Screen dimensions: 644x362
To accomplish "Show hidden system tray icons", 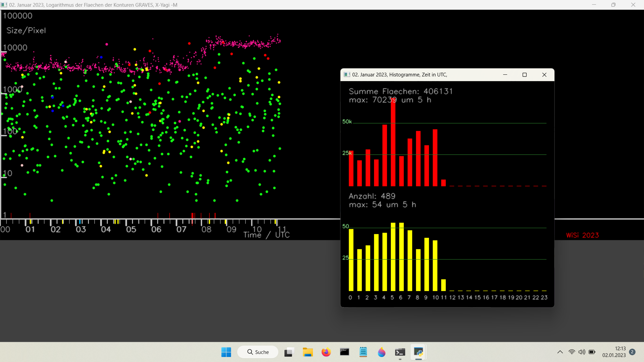I will [560, 352].
